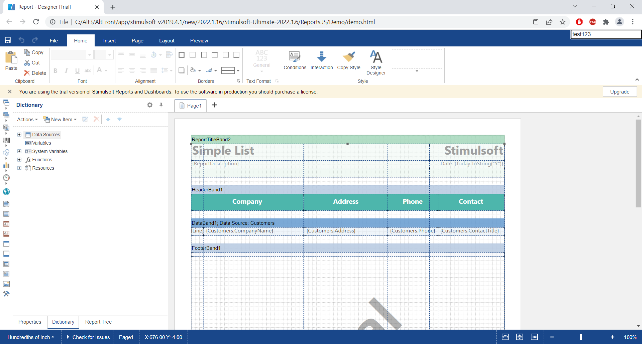Image resolution: width=644 pixels, height=344 pixels.
Task: Expand the Resources tree node
Action: (19, 168)
